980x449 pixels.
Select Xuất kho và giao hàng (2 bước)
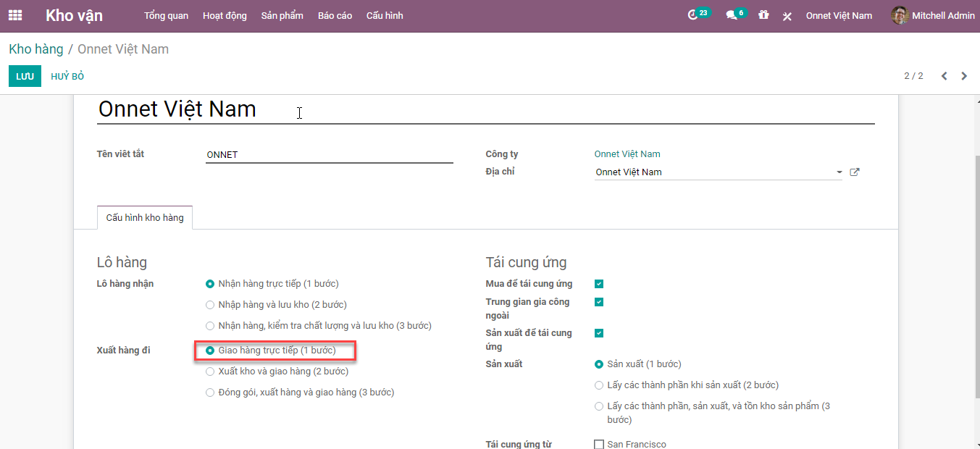pos(210,372)
